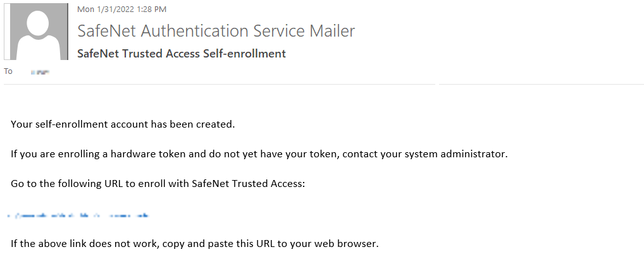644x259 pixels.
Task: Click the To label in header
Action: pos(8,71)
